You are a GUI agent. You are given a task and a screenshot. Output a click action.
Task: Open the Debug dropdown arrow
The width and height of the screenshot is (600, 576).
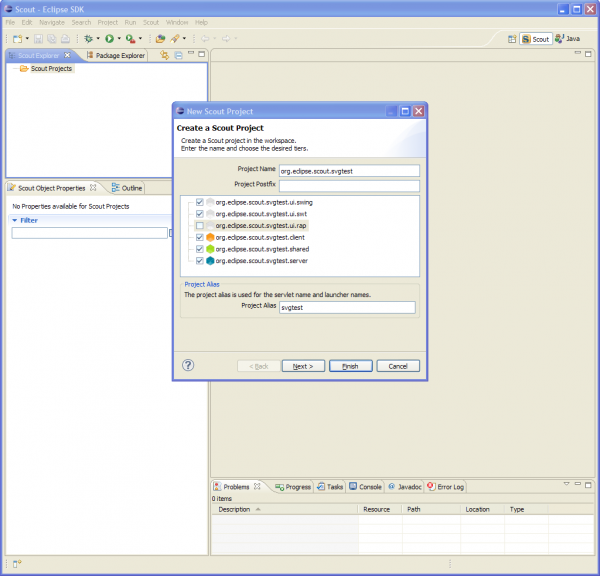click(x=98, y=39)
